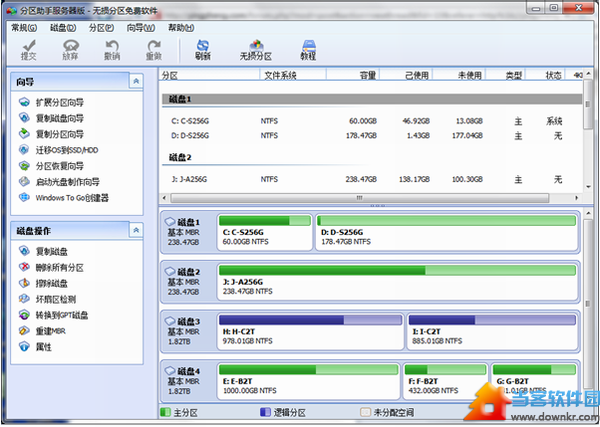Click the disk map scroll-up arrow
Viewport: 600px width, 427px height.
pos(588,213)
